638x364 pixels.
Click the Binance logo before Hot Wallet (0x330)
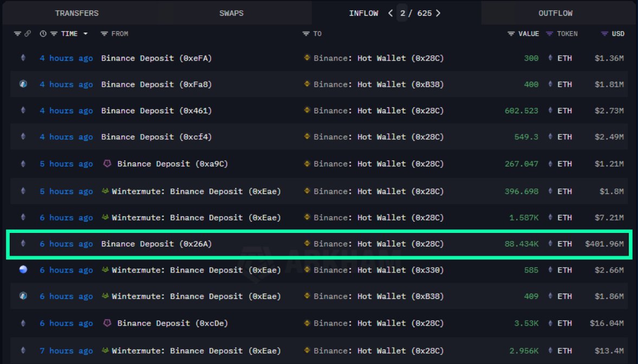tap(307, 269)
